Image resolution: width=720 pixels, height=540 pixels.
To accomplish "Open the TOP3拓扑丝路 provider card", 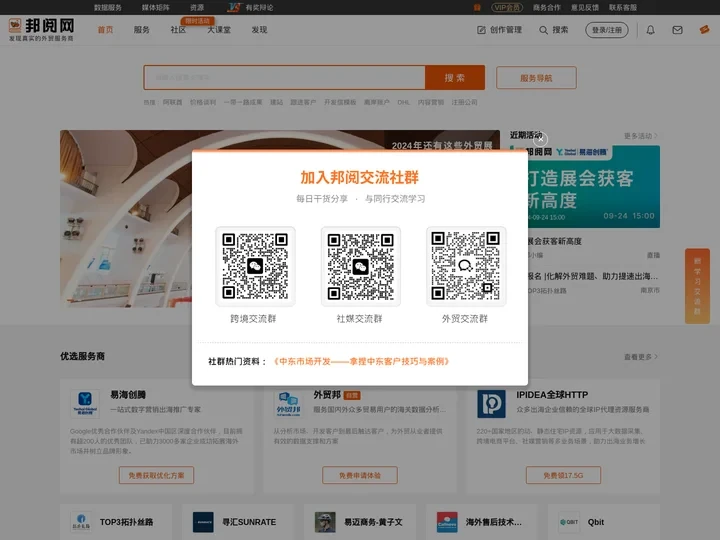I will point(116,522).
